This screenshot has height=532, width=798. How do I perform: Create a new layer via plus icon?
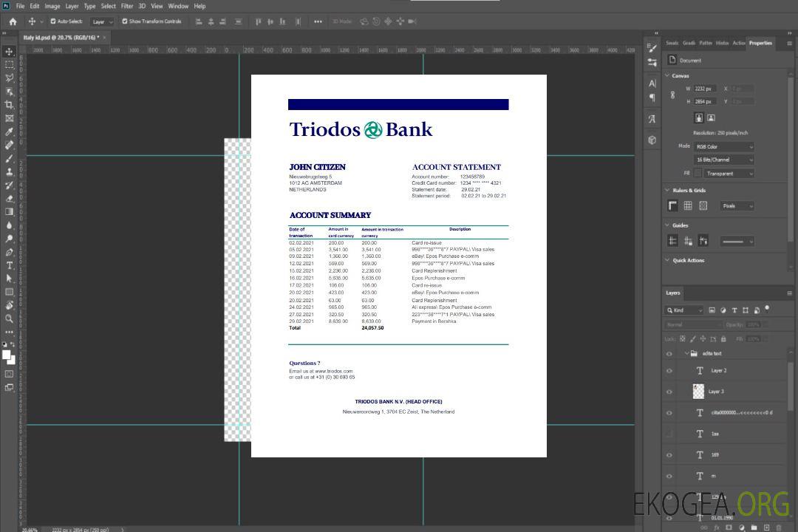tap(767, 528)
